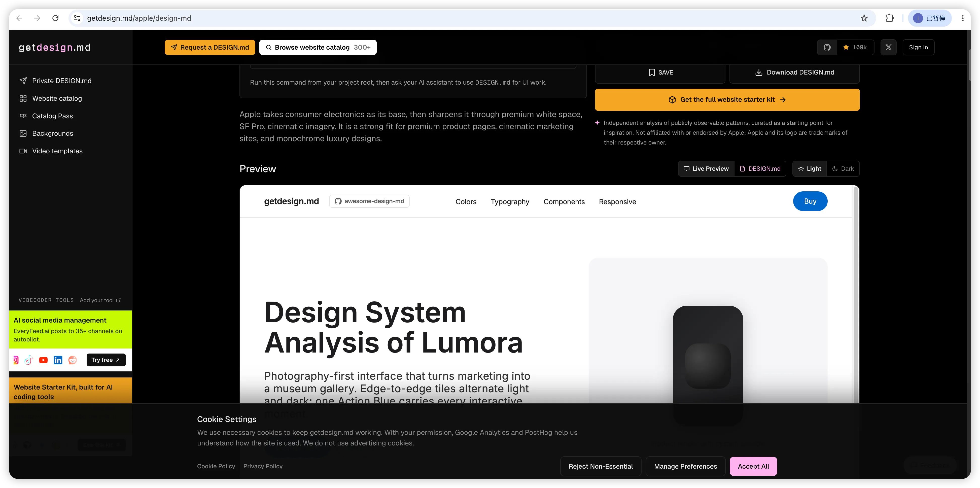This screenshot has width=980, height=488.
Task: Reload the current page
Action: 56,18
